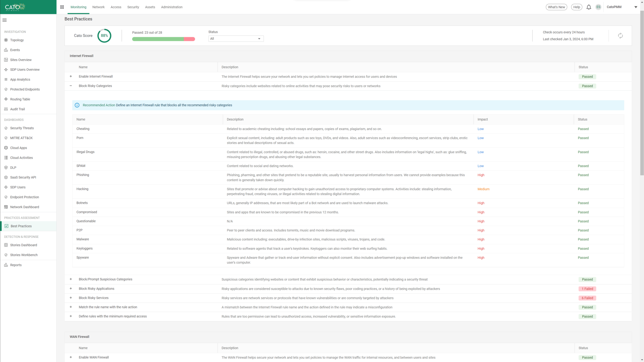Click the Passed progress bar
Image resolution: width=644 pixels, height=362 pixels.
[163, 39]
